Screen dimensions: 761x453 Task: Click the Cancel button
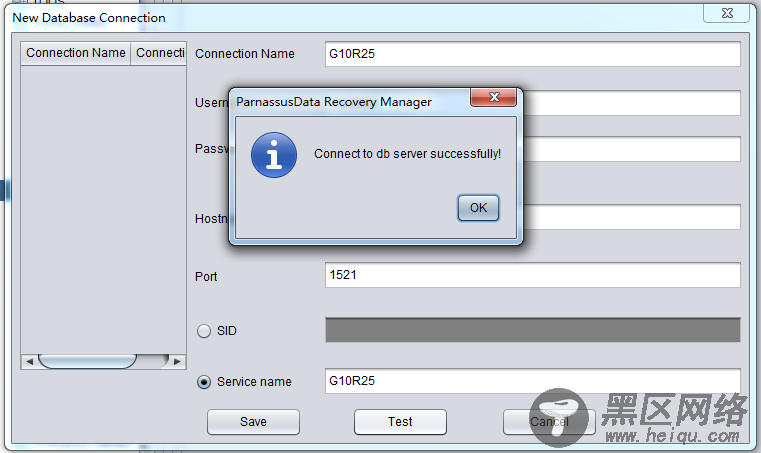(x=549, y=422)
